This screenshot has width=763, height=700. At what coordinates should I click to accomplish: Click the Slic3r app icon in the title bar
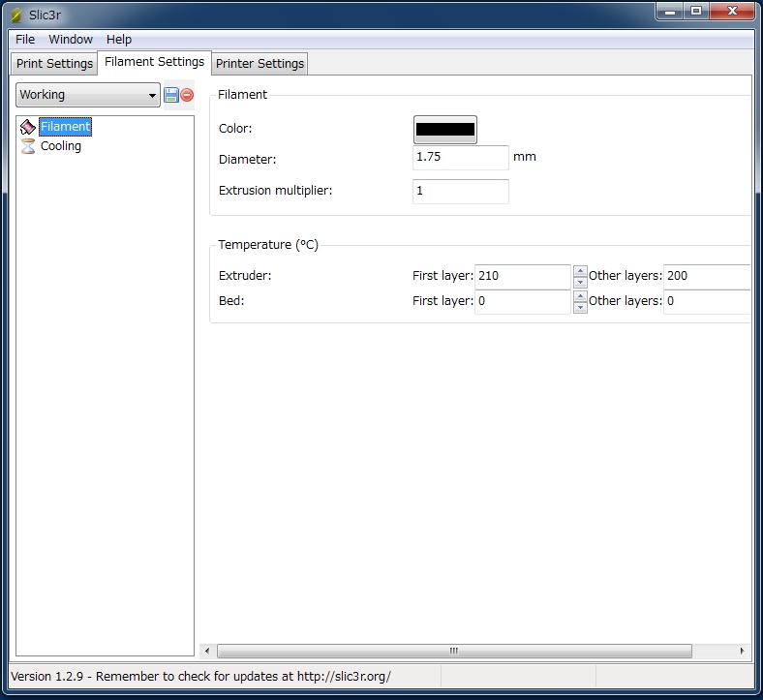16,15
